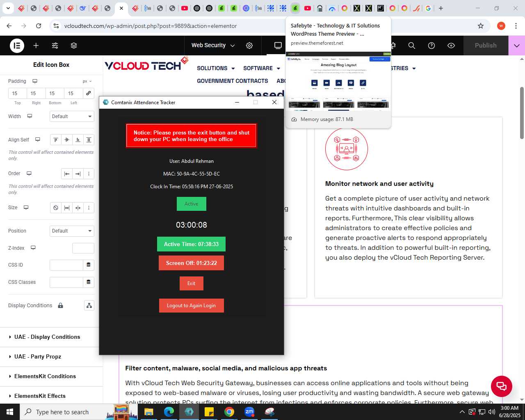The image size is (525, 420).
Task: Change Z-Index responsive device icon
Action: (33, 248)
